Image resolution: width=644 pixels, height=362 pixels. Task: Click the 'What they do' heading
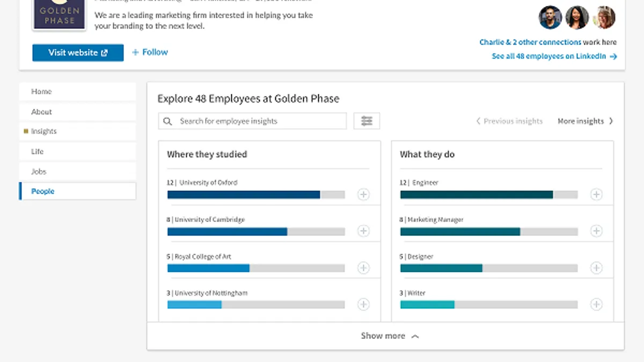pyautogui.click(x=427, y=154)
